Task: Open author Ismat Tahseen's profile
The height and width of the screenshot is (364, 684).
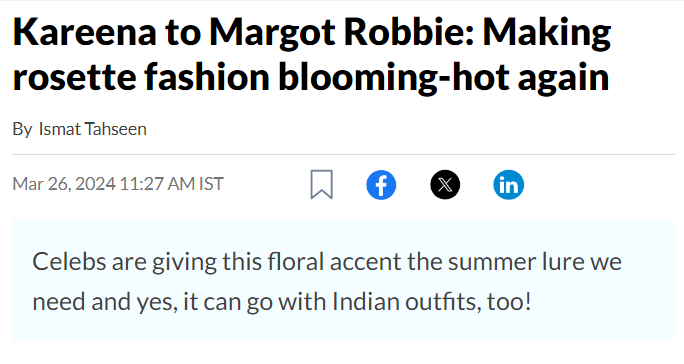Action: [92, 129]
